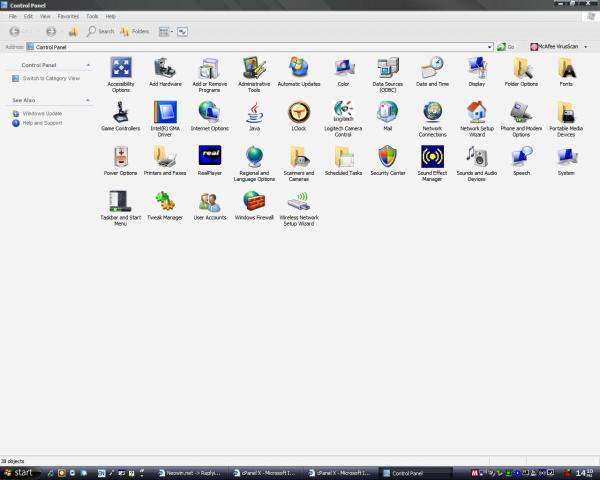Open the Edit menu
The image size is (600, 480).
pos(28,16)
